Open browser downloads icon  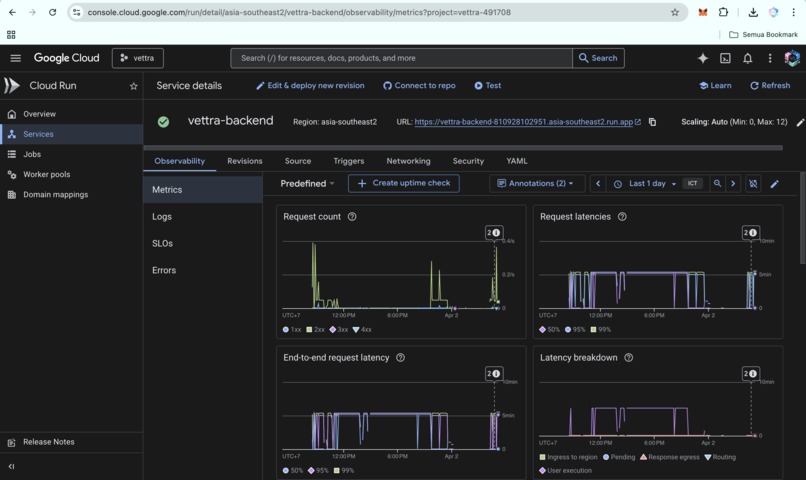click(x=753, y=12)
